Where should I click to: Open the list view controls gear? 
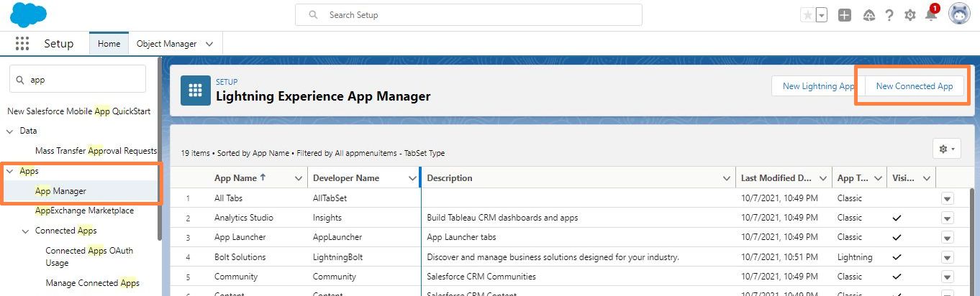click(946, 149)
